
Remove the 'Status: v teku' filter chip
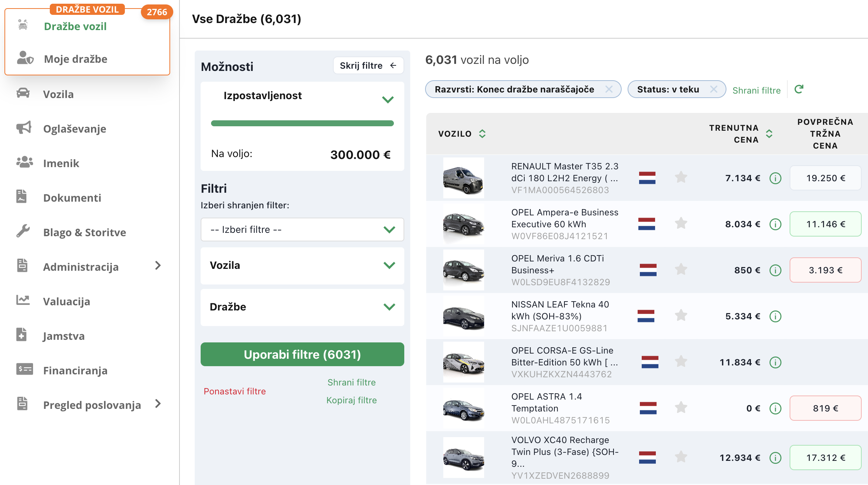point(713,89)
